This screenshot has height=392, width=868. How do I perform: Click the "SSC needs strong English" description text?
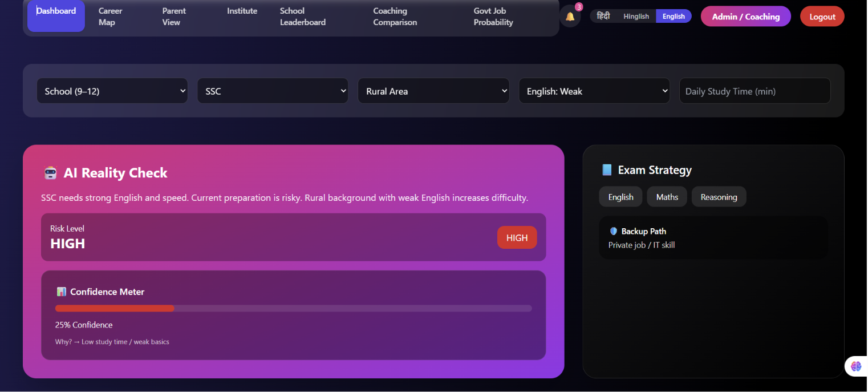[285, 198]
